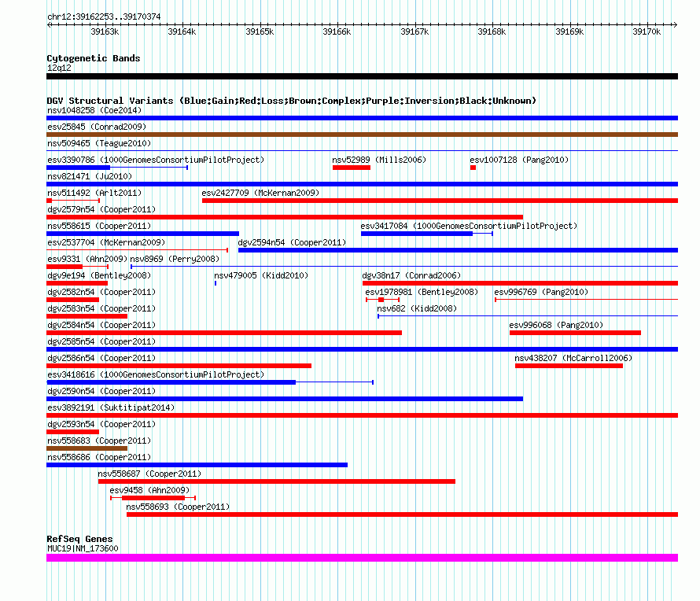The height and width of the screenshot is (601, 700).
Task: Open dgv2583n54 (Cooper2011) variant
Action: 101,308
